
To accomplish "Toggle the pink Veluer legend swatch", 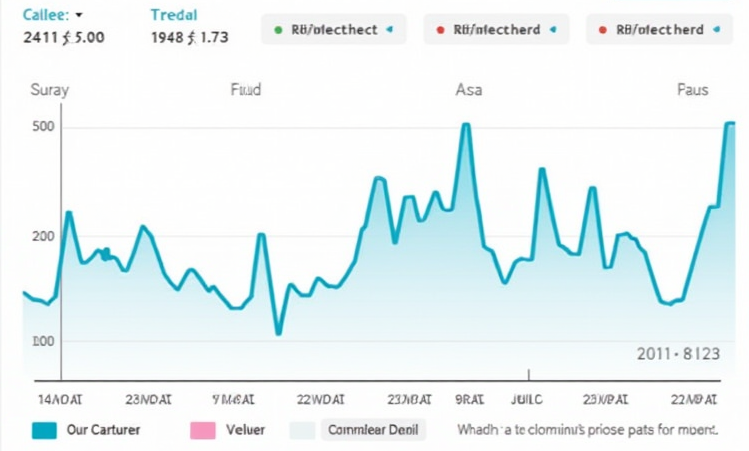I will point(203,431).
